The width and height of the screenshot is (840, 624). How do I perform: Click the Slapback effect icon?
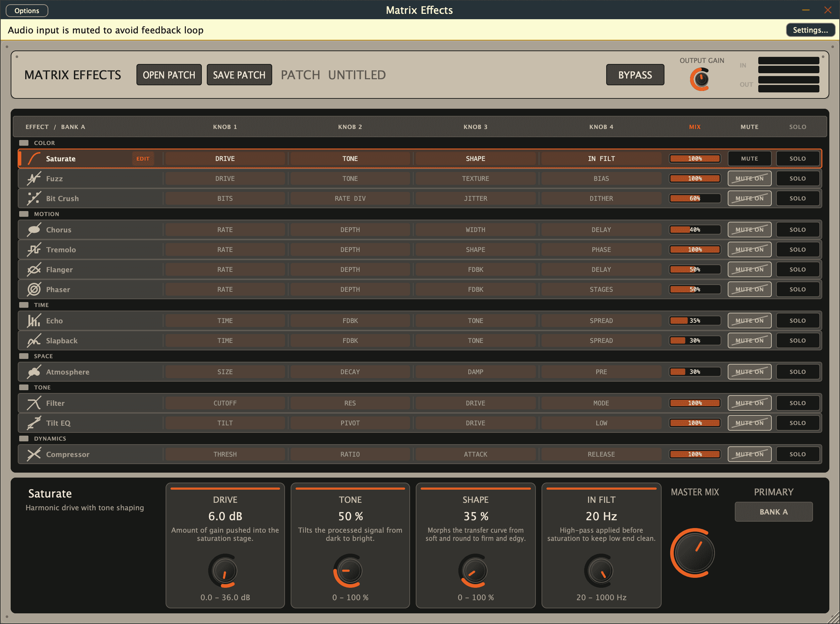(34, 341)
